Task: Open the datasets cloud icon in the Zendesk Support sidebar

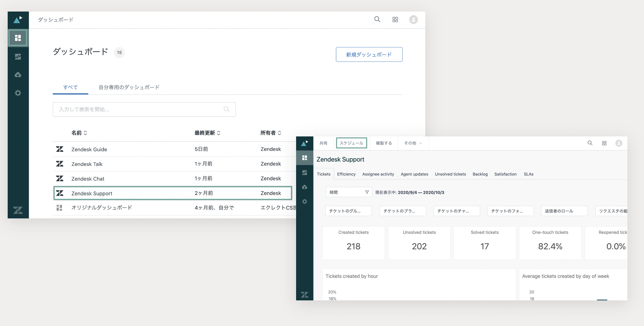Action: (x=305, y=187)
